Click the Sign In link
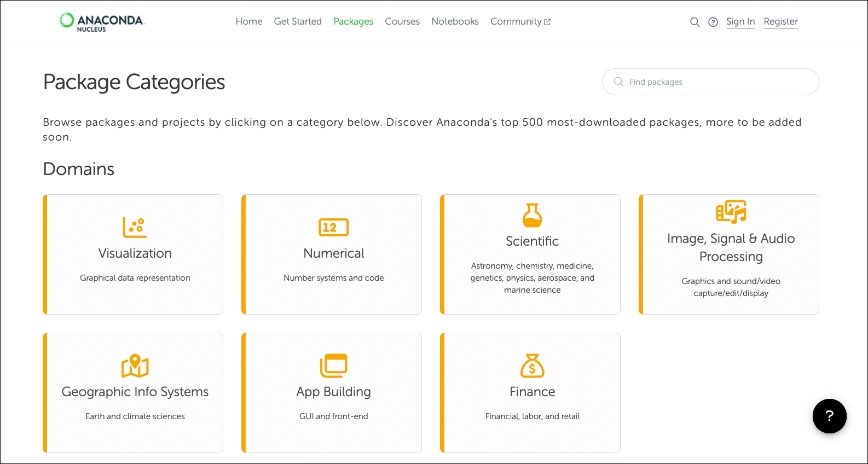The height and width of the screenshot is (464, 868). [740, 21]
